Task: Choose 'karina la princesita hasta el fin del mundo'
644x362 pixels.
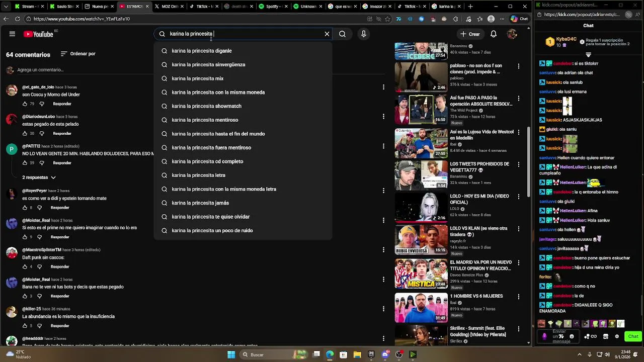Action: tap(243, 134)
